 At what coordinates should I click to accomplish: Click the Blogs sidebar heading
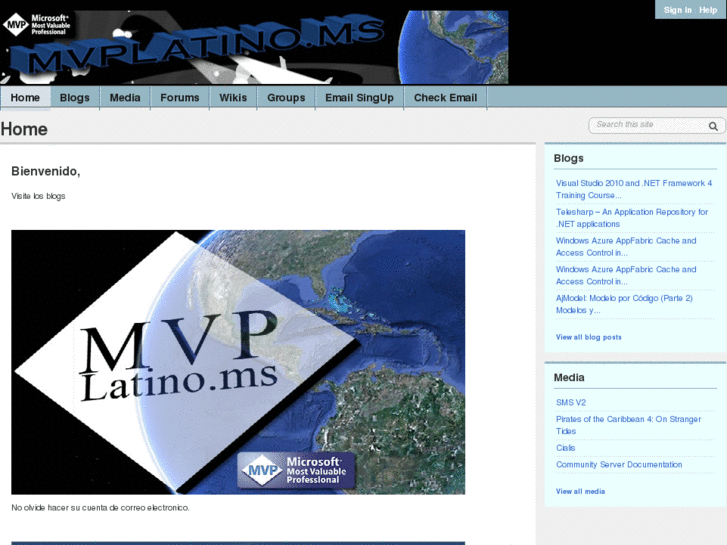pyautogui.click(x=568, y=158)
